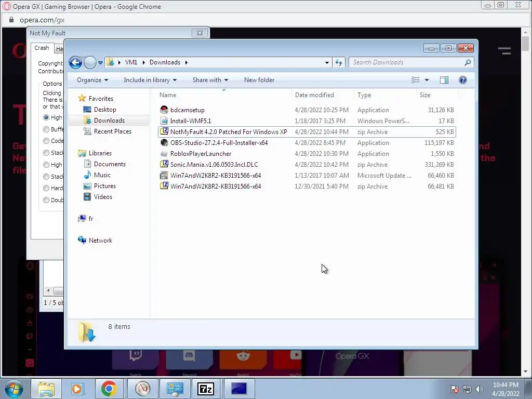Open Libraries in navigation pane

tap(95, 153)
